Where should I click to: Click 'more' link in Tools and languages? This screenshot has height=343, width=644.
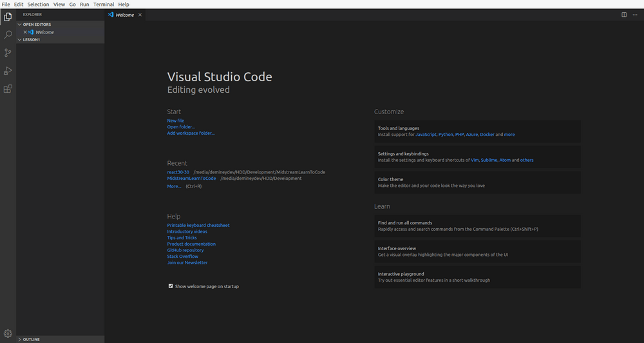tap(509, 135)
